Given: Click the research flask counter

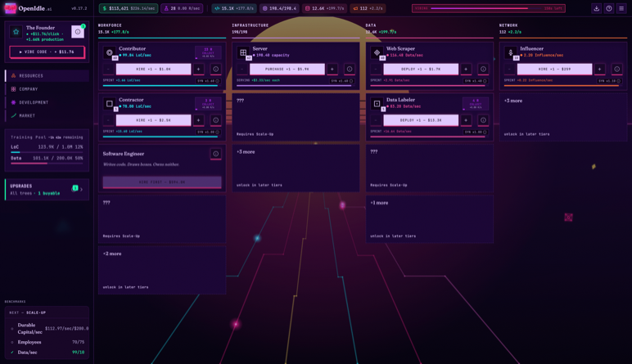Looking at the screenshot, I should (x=182, y=8).
